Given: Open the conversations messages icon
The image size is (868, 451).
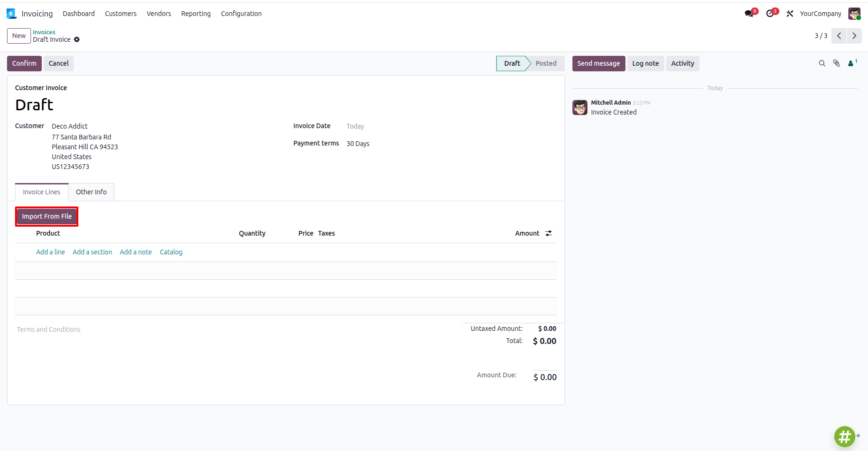Looking at the screenshot, I should tap(749, 14).
